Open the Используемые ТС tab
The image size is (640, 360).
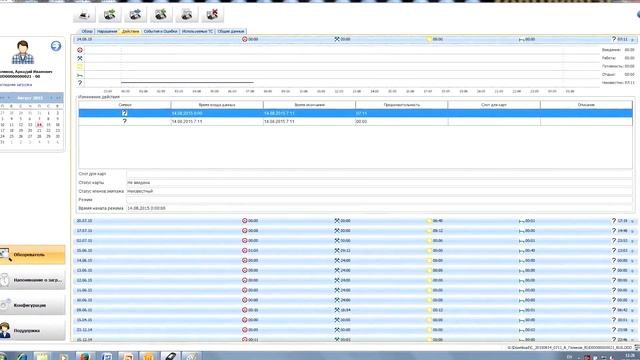[197, 31]
